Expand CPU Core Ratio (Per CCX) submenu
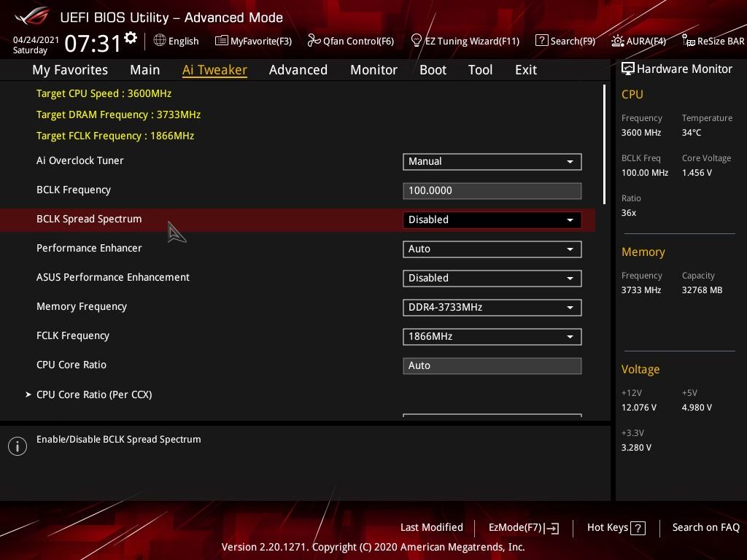 [94, 394]
